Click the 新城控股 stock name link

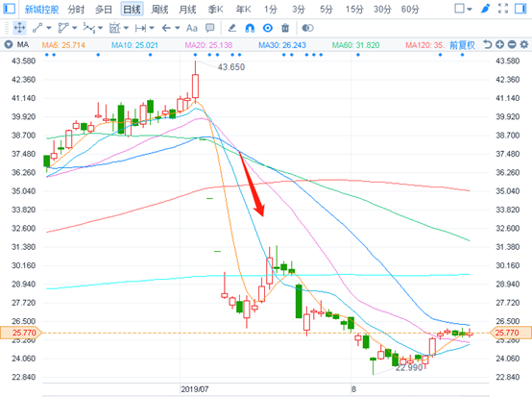tap(41, 10)
